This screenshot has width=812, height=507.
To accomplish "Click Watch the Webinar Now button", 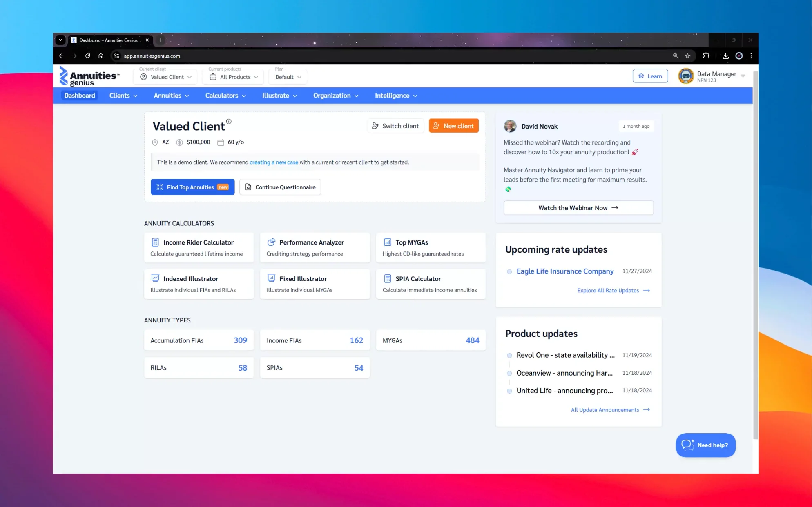I will pos(578,208).
